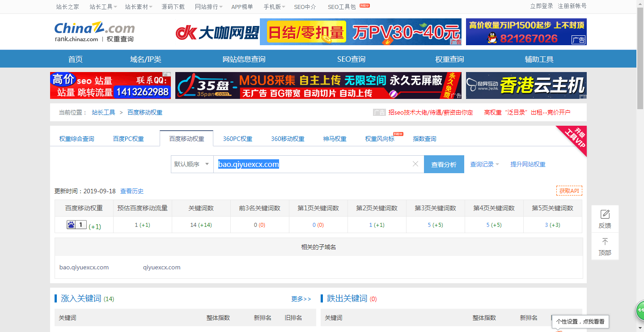This screenshot has width=644, height=332.
Task: Click 百度移动权重 breadcrumb link
Action: (145, 112)
